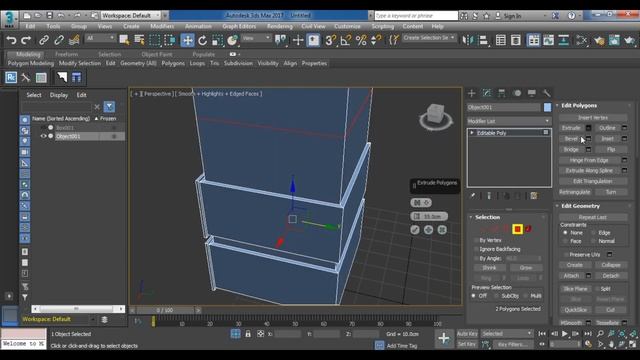Switch to the Freeform ribbon tab

pyautogui.click(x=66, y=54)
